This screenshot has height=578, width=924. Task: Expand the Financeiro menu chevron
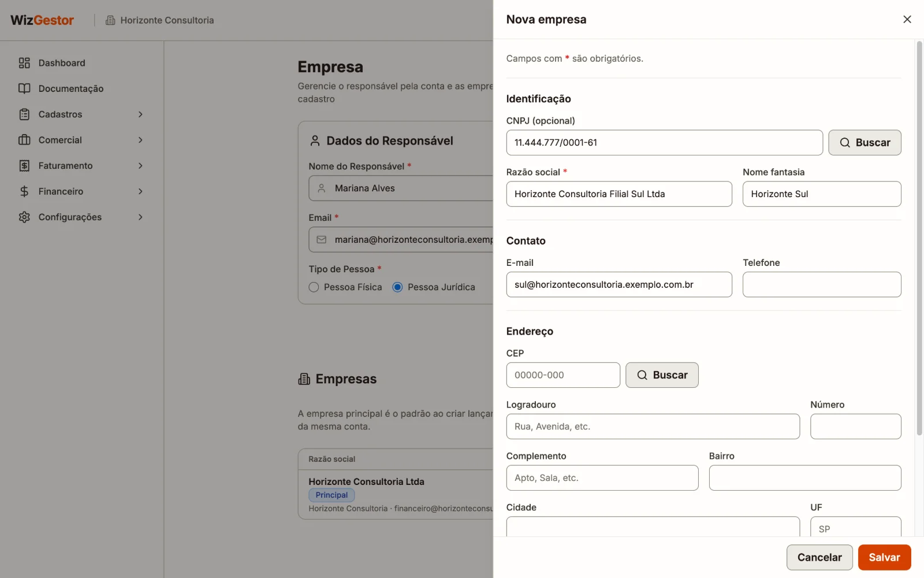coord(140,191)
